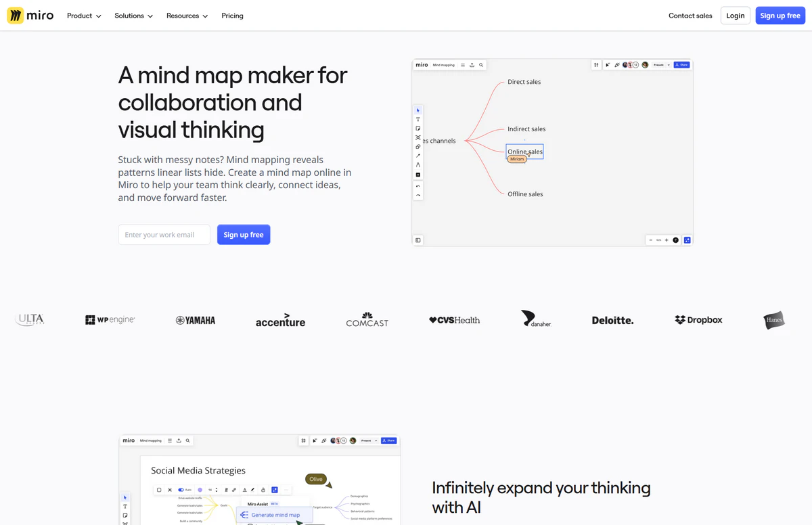Click the Miro logo in the header

click(x=25, y=16)
